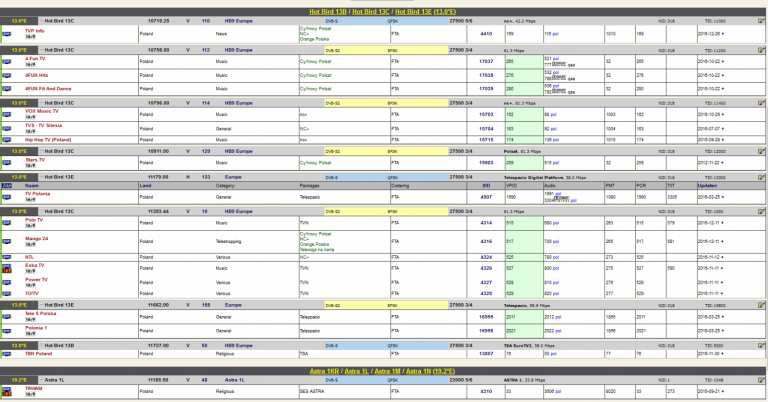Collapse the Astra 1L transponder section
The image size is (768, 402).
[x=42, y=380]
